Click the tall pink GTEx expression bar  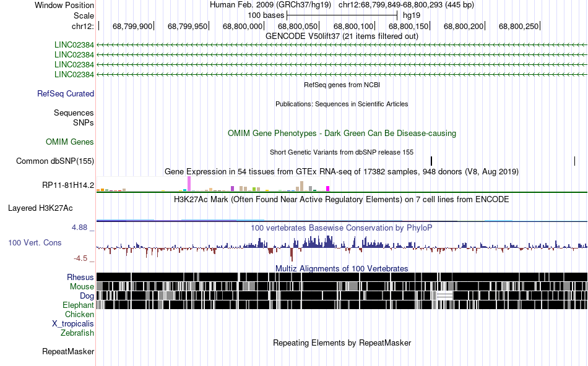pyautogui.click(x=189, y=184)
